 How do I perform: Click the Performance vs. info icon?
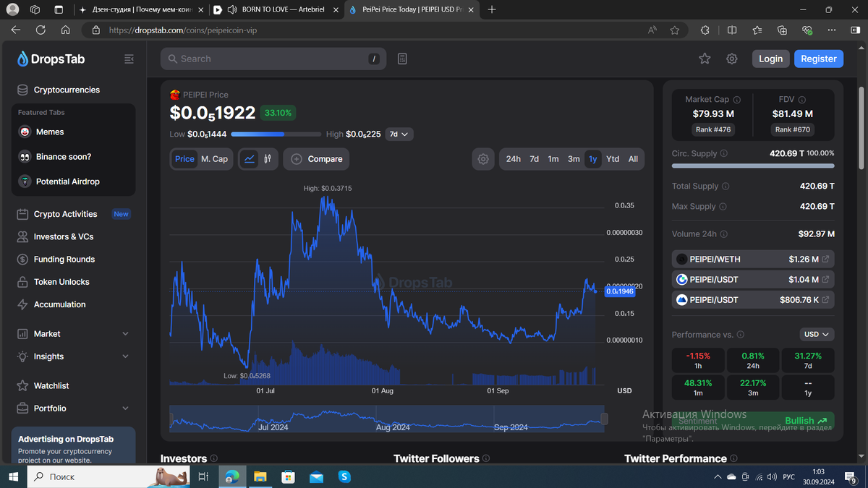click(x=740, y=335)
